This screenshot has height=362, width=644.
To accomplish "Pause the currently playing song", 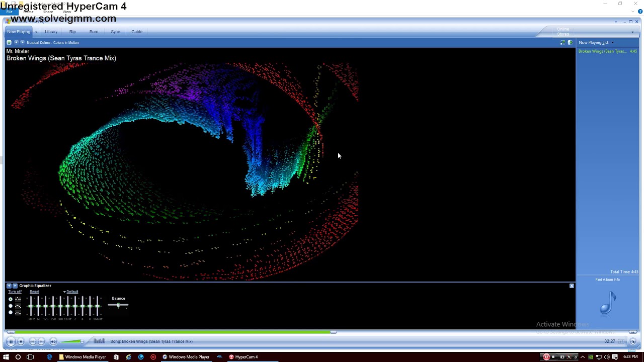I will coord(11,341).
